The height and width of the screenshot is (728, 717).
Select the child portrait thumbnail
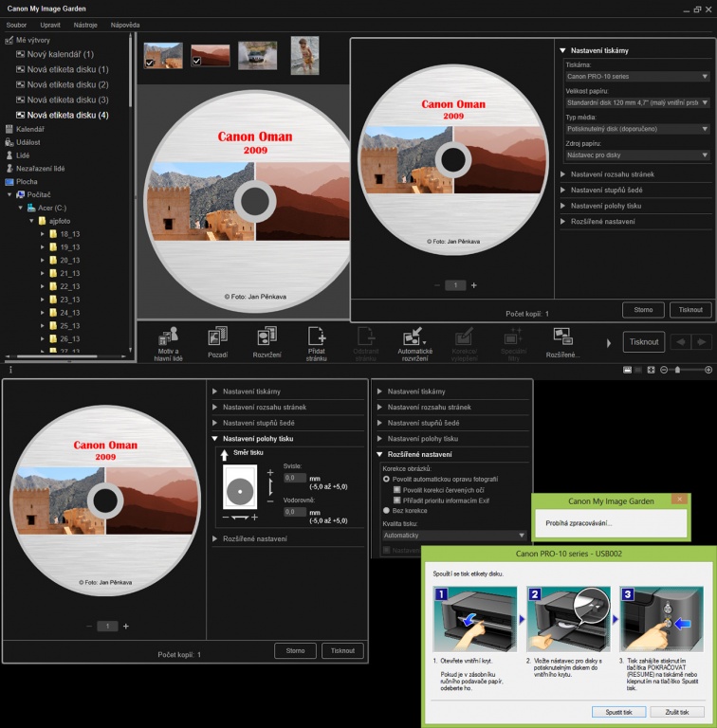pos(304,55)
